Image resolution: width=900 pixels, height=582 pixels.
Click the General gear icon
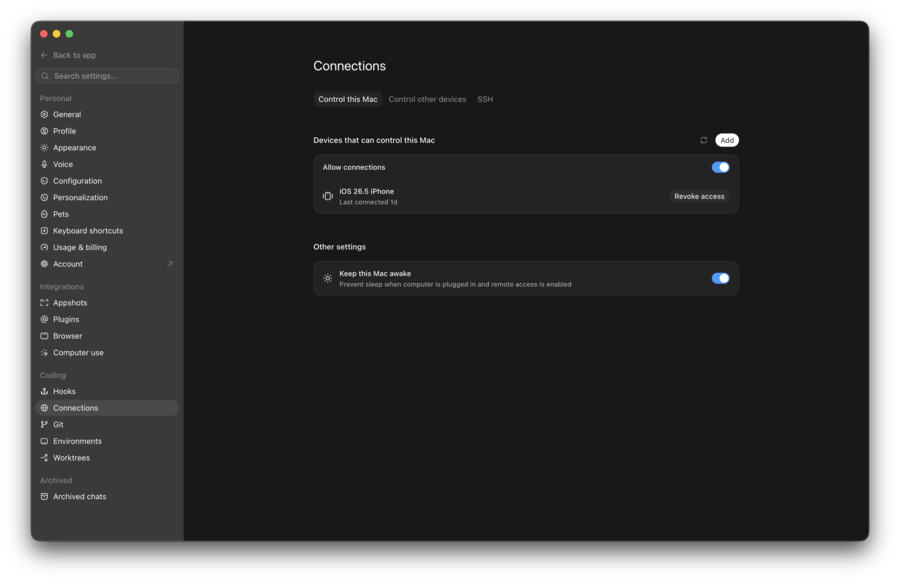[44, 114]
